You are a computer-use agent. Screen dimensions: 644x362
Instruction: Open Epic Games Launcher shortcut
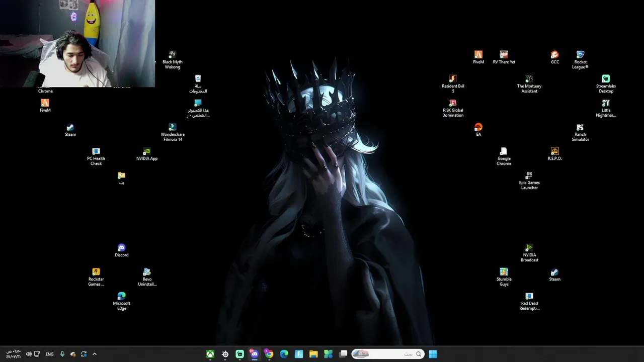click(529, 180)
